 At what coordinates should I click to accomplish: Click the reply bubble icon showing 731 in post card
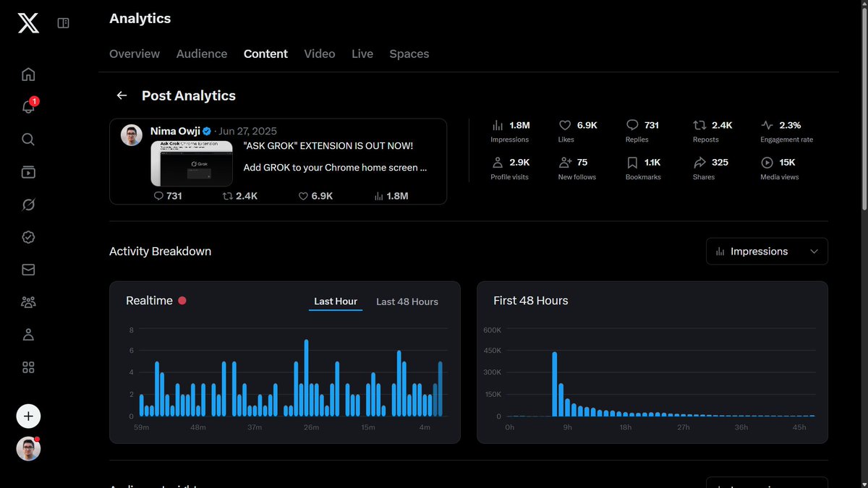coord(159,196)
